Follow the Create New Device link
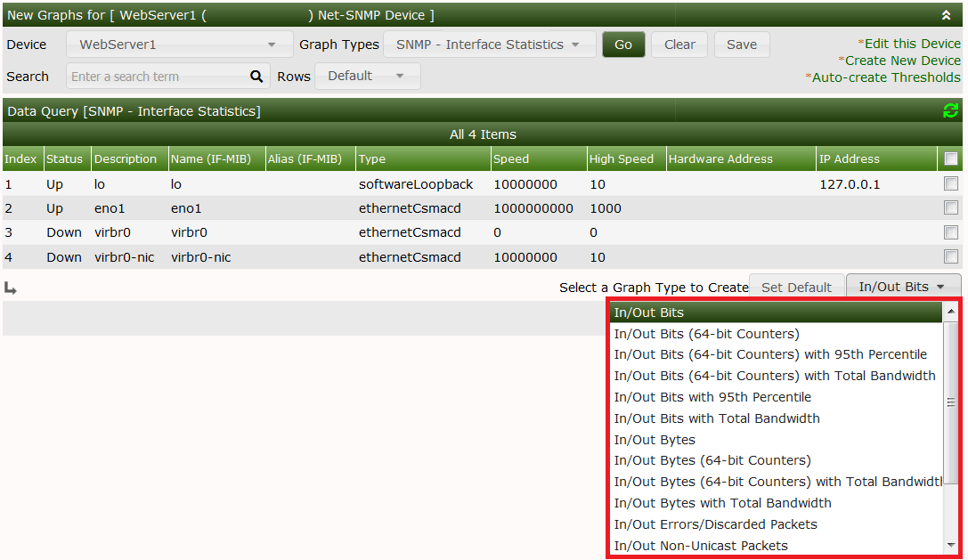This screenshot has height=560, width=968. 907,60
